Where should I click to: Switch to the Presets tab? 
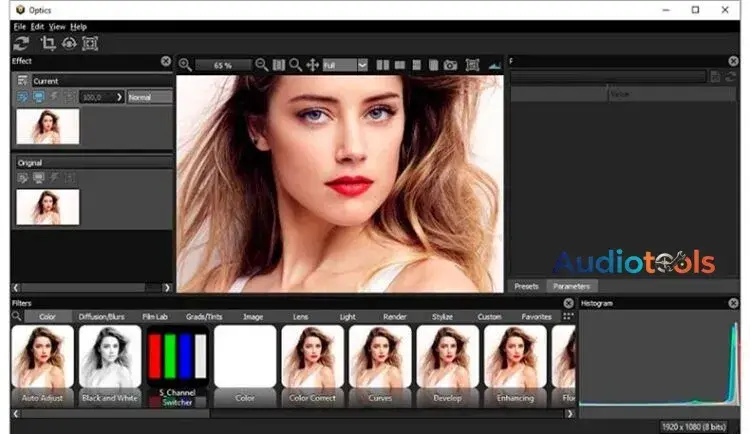pos(526,286)
